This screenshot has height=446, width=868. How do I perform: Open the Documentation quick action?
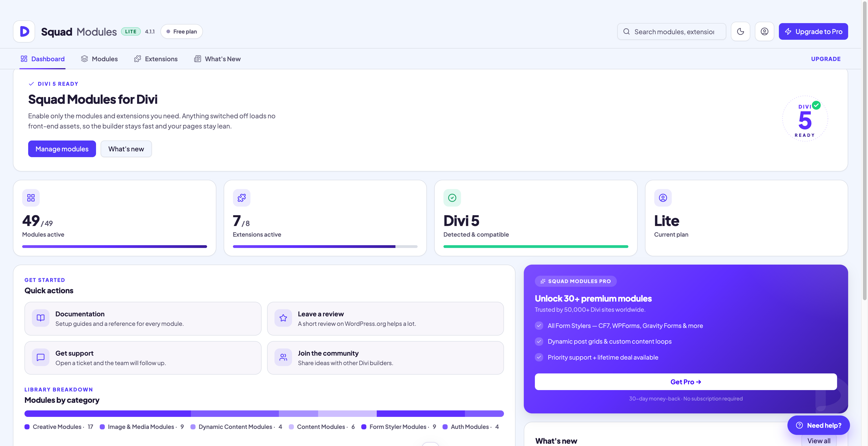pos(143,318)
